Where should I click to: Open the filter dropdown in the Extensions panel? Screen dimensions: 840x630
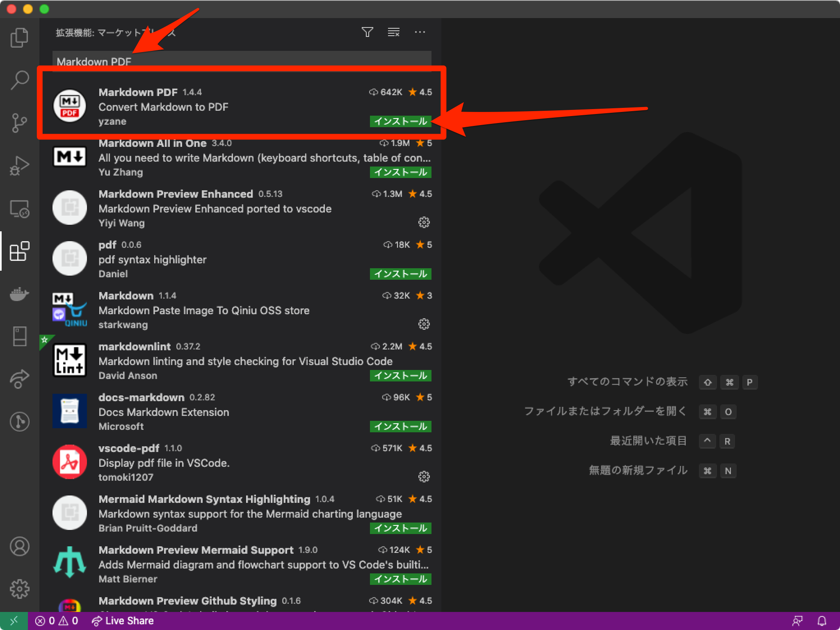368,32
